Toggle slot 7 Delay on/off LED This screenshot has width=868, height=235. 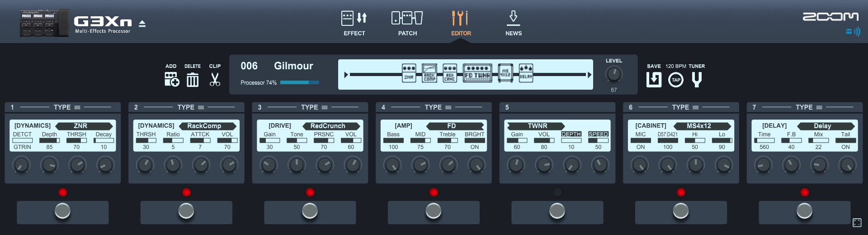(x=805, y=192)
